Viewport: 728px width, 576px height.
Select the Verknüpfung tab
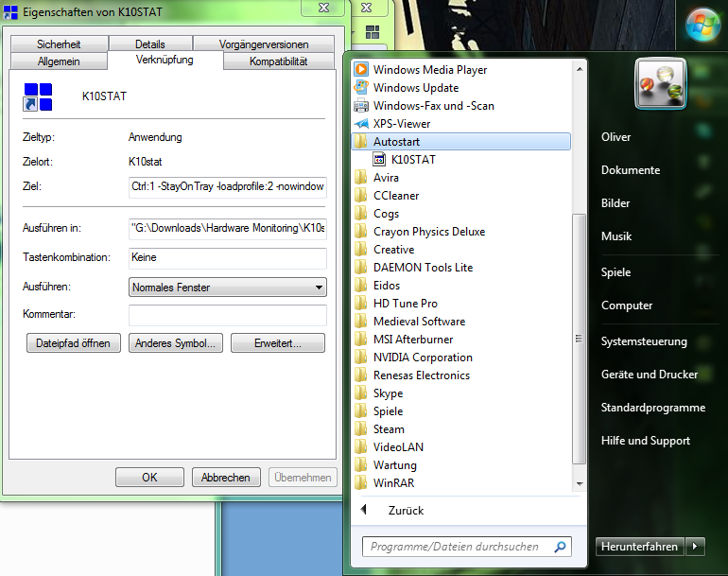(x=165, y=60)
